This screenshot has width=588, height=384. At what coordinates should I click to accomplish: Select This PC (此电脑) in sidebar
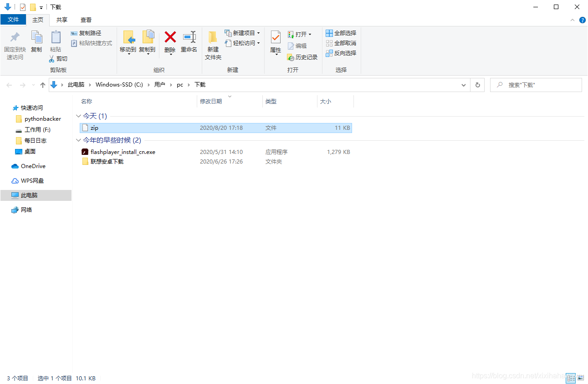pos(36,195)
